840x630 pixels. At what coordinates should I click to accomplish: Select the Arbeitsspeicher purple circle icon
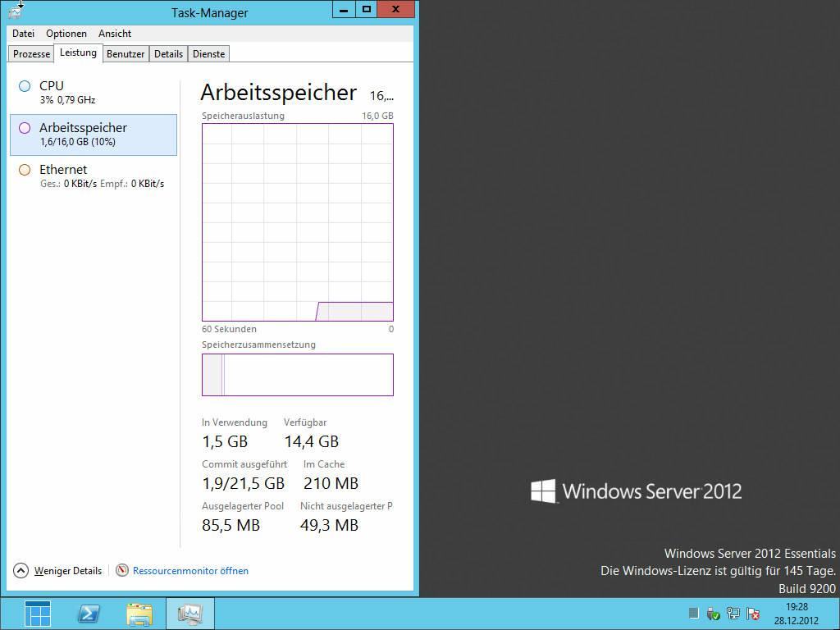[25, 127]
